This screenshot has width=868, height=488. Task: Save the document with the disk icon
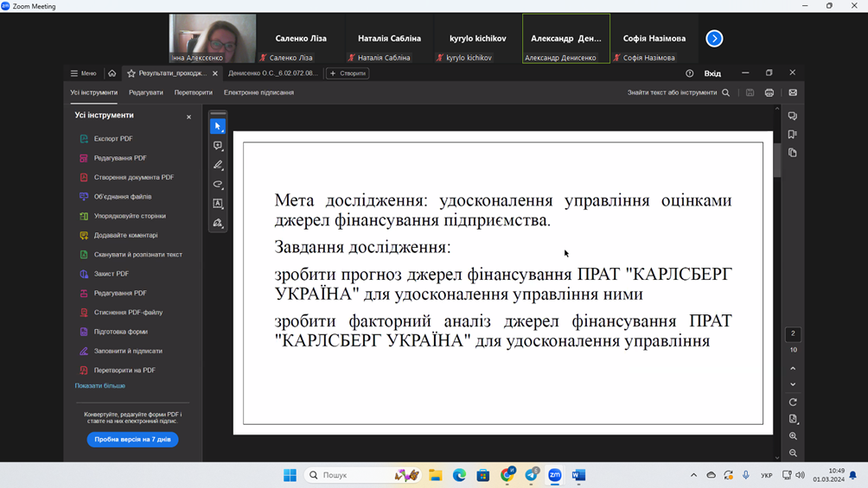coord(750,93)
